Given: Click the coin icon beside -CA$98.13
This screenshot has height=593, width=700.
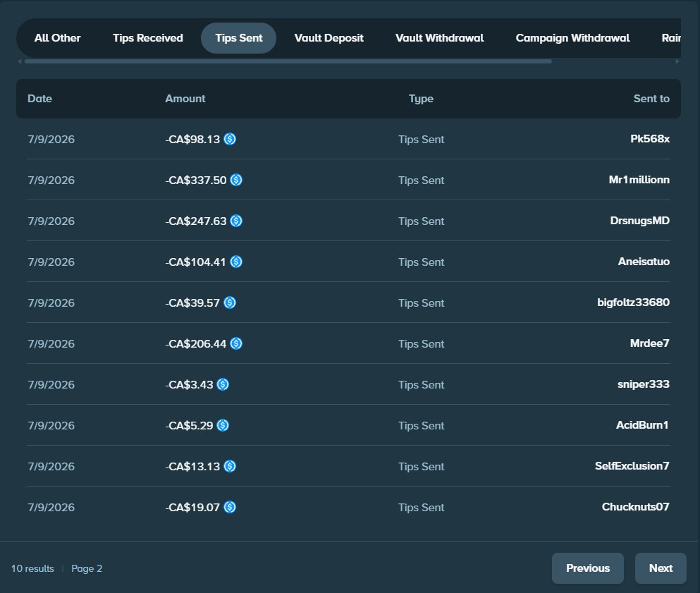Looking at the screenshot, I should coord(230,140).
